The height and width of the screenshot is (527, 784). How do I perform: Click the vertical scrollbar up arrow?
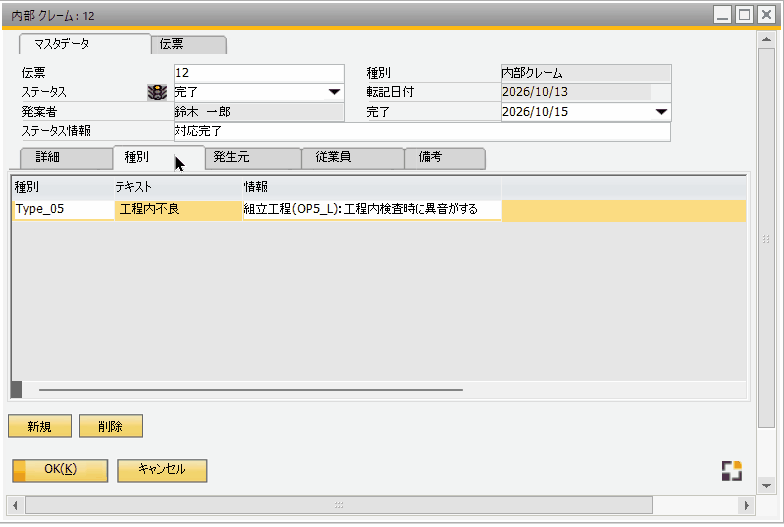(x=766, y=40)
